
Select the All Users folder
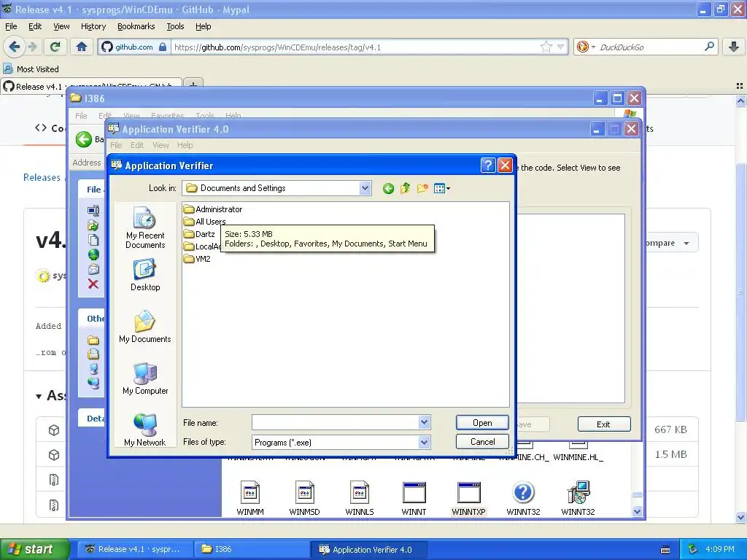(205, 222)
